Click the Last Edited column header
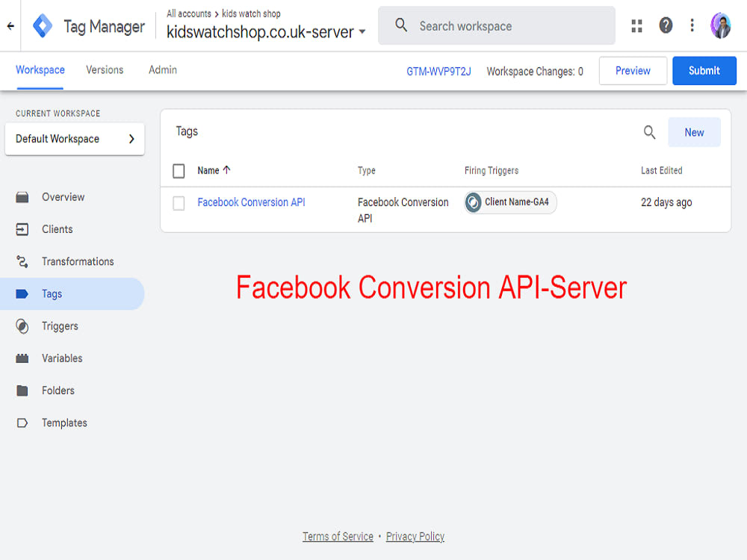Screen dimensions: 747x560 pos(661,170)
